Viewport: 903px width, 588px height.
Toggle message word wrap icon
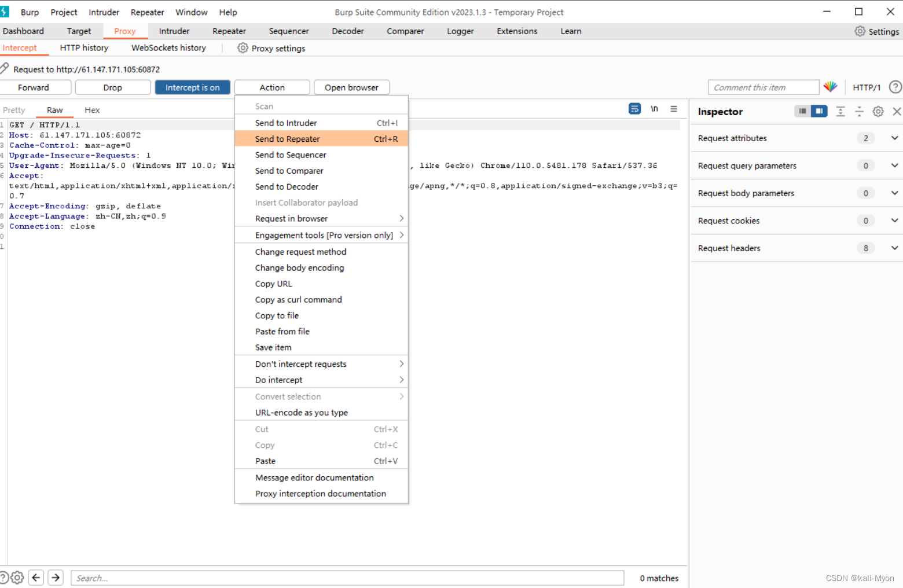point(635,109)
